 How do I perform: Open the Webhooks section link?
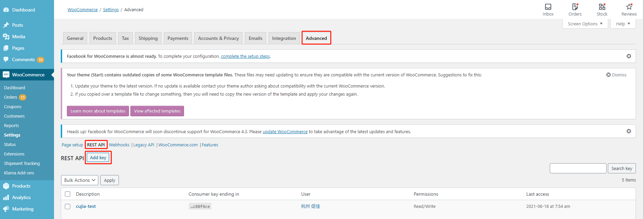(119, 145)
